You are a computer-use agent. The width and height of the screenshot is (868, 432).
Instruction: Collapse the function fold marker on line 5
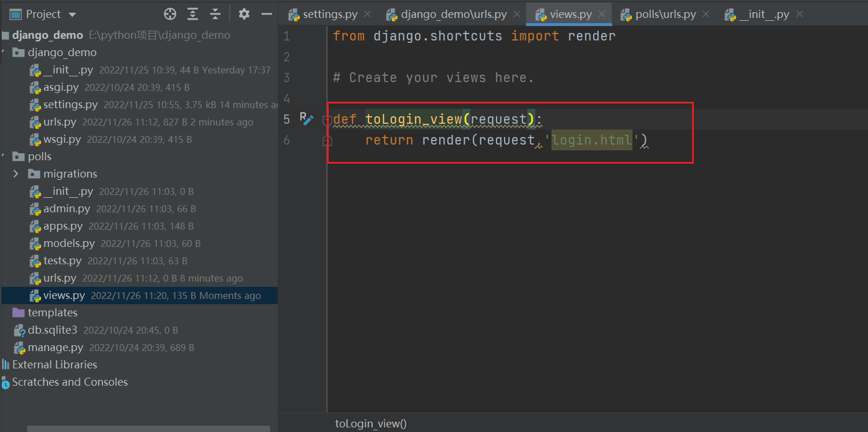point(327,120)
